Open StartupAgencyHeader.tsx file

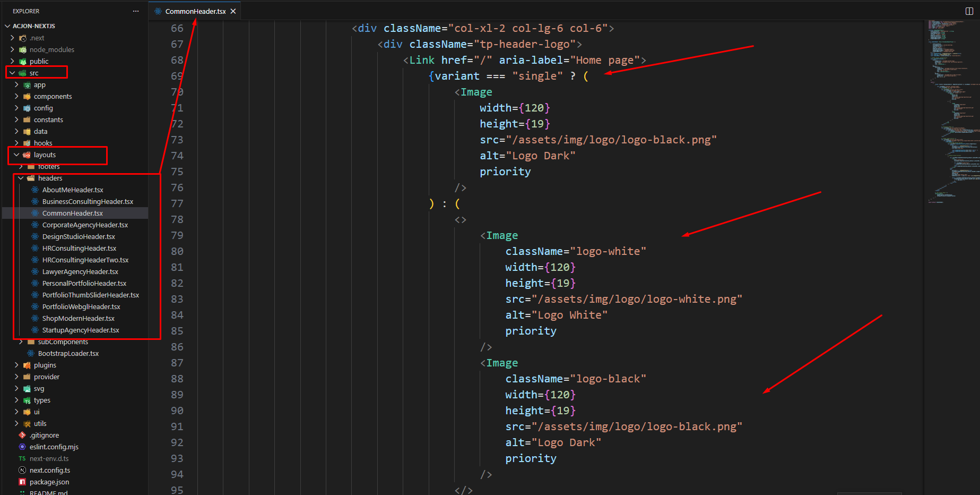click(81, 330)
